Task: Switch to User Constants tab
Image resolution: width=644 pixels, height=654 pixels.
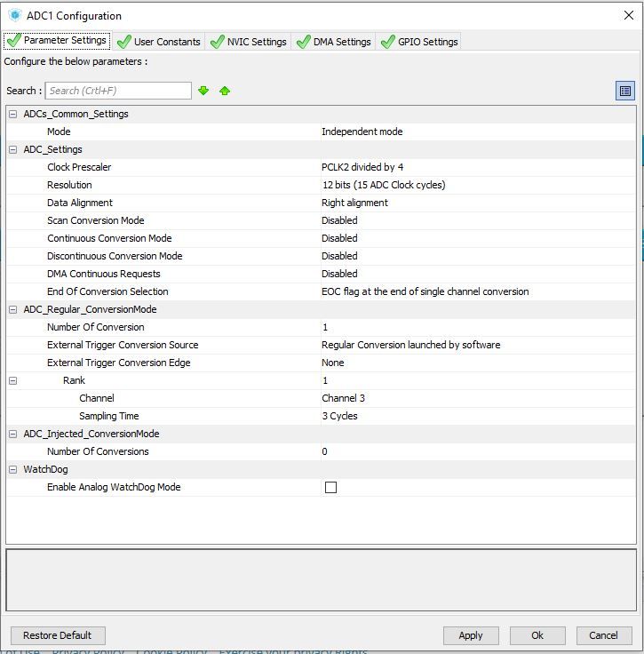Action: point(159,42)
